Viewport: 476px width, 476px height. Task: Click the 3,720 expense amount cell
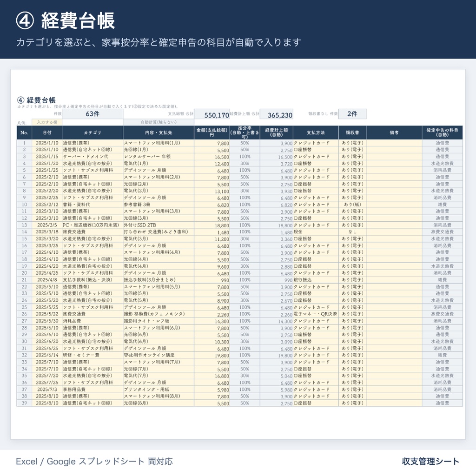coord(277,164)
